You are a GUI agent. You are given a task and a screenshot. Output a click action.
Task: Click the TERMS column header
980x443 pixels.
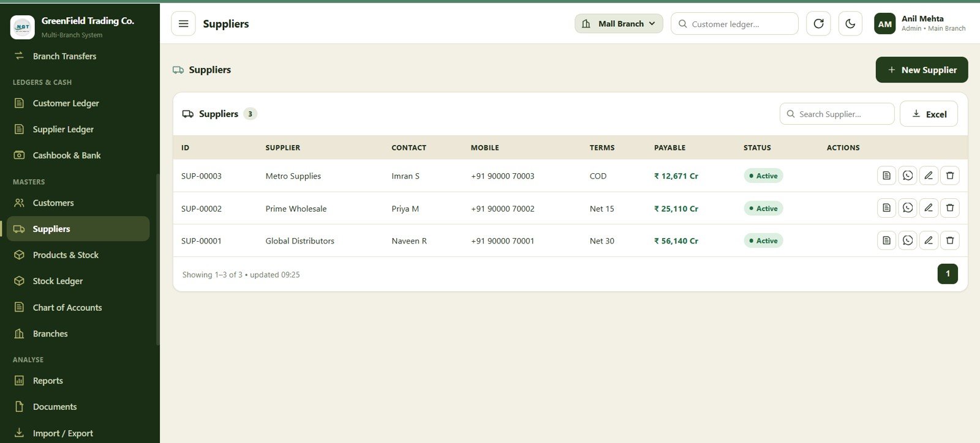click(x=602, y=147)
